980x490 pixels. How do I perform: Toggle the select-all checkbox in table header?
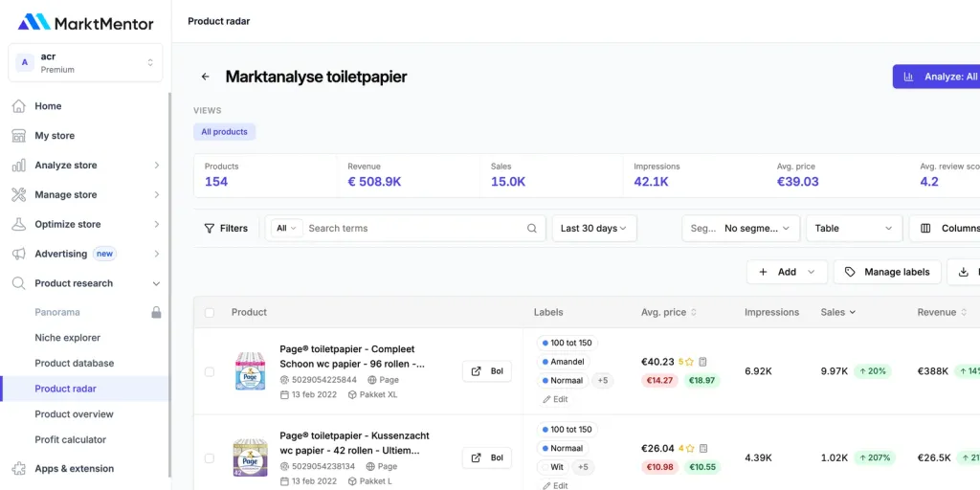pyautogui.click(x=210, y=313)
